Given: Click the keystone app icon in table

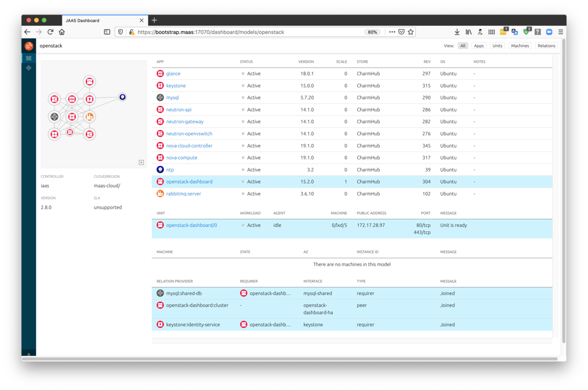Looking at the screenshot, I should 160,86.
